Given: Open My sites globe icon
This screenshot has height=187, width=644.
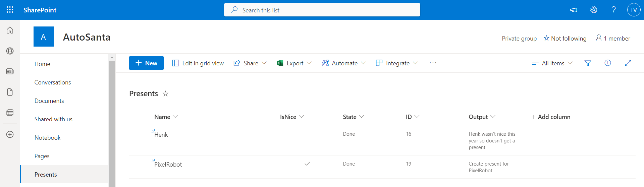Looking at the screenshot, I should pyautogui.click(x=10, y=51).
